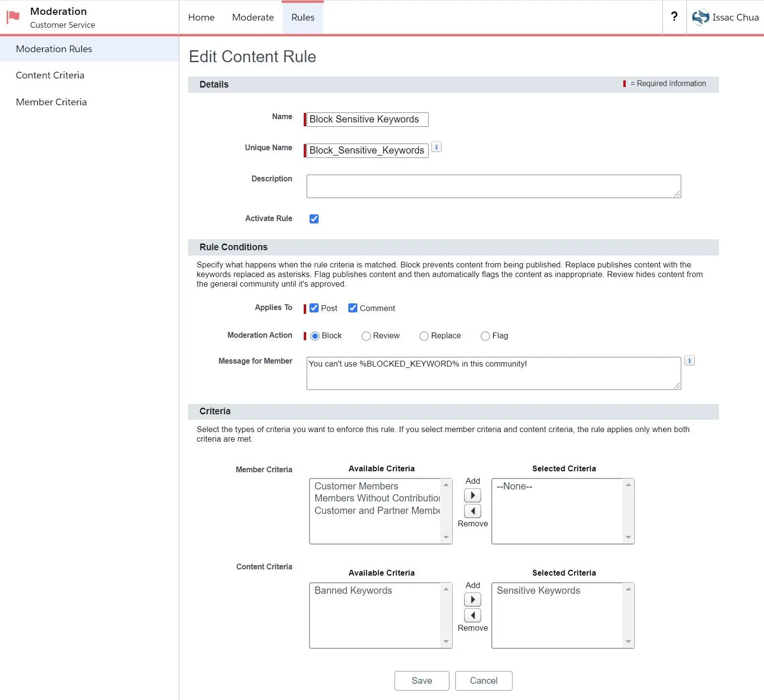Select Sensitive Keywords in selected criteria
Viewport: 764px width, 700px height.
pos(538,590)
